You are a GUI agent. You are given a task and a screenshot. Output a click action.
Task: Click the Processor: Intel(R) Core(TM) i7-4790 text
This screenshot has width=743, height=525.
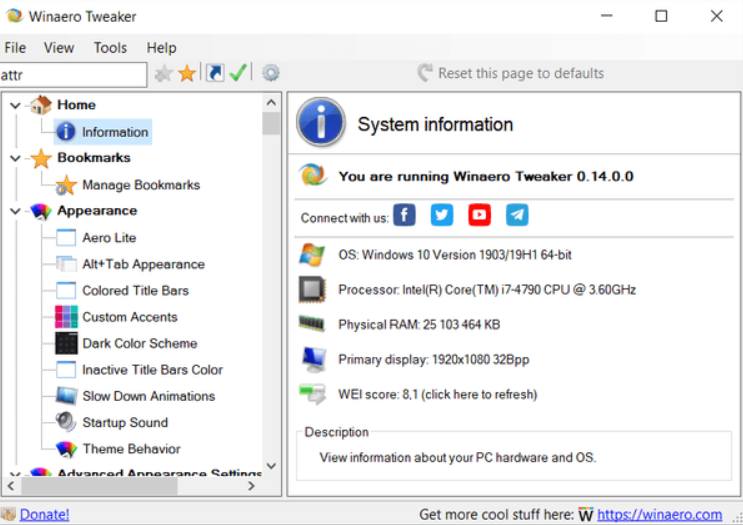click(487, 290)
